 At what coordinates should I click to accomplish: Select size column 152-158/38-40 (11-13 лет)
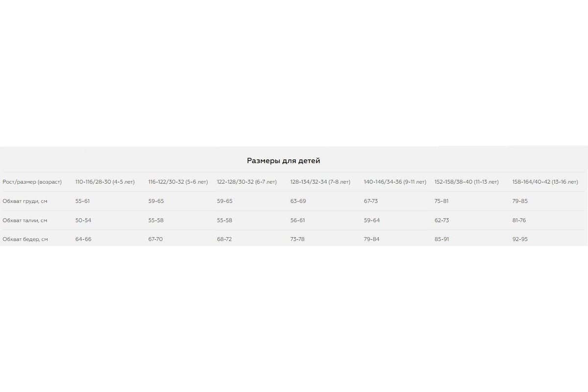tap(466, 182)
